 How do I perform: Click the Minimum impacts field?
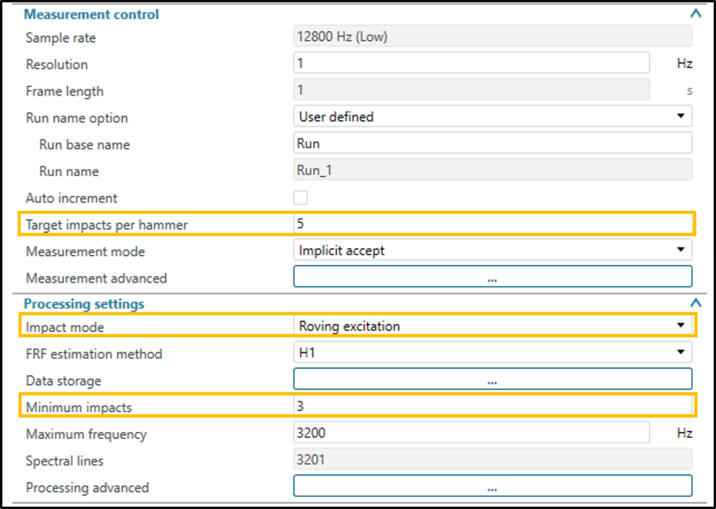pos(492,406)
